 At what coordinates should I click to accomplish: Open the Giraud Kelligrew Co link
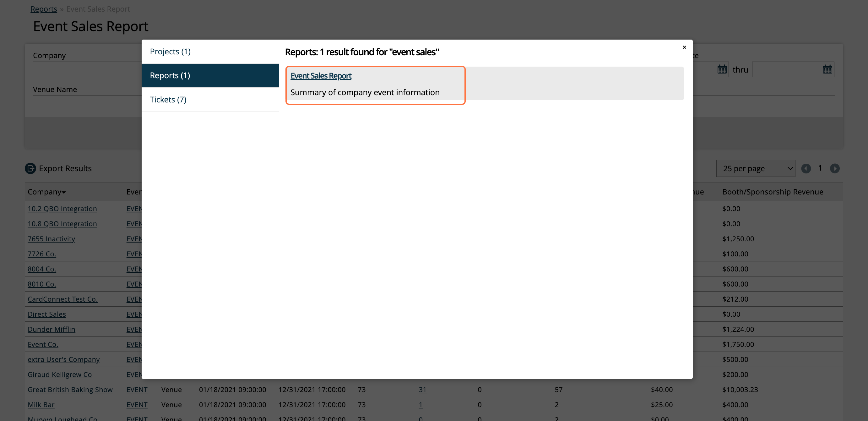point(60,375)
